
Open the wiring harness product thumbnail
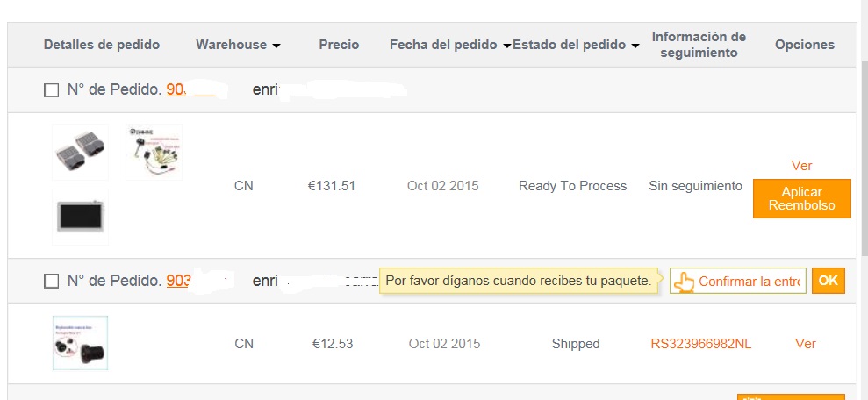pos(154,152)
